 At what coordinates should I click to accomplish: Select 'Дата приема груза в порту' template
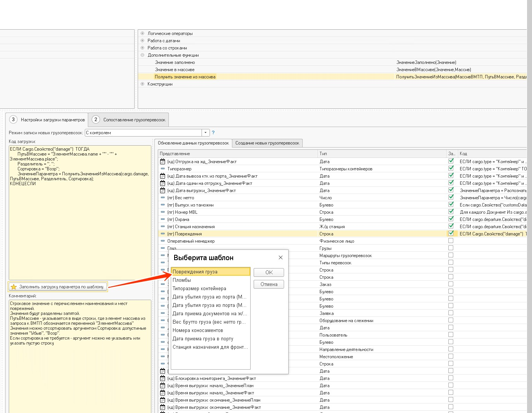coord(211,339)
